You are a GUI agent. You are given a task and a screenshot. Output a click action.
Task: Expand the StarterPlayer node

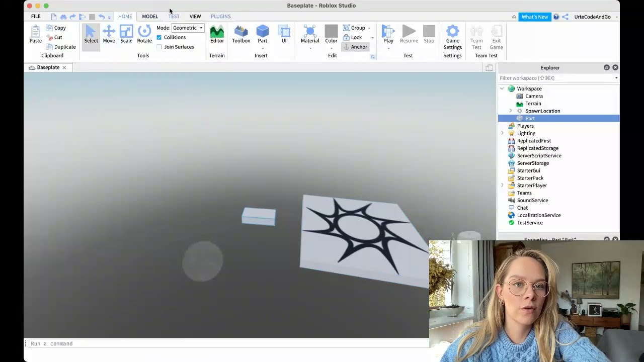pyautogui.click(x=502, y=186)
